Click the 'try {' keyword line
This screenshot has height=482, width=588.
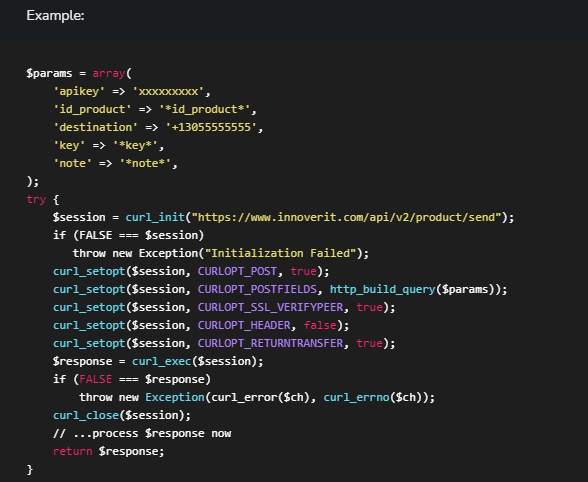click(x=43, y=199)
